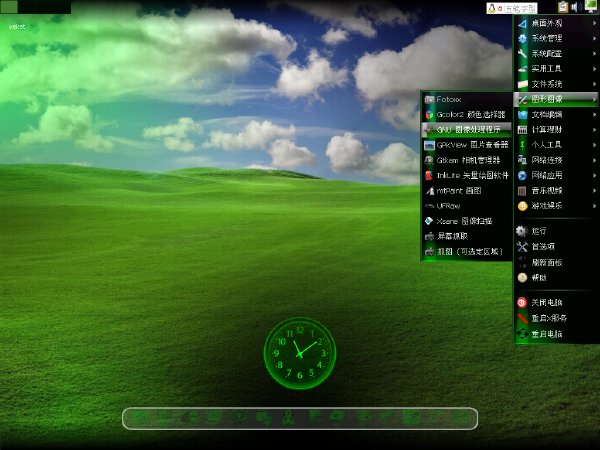
Task: Launch UFRaw from the submenu
Action: coord(466,206)
